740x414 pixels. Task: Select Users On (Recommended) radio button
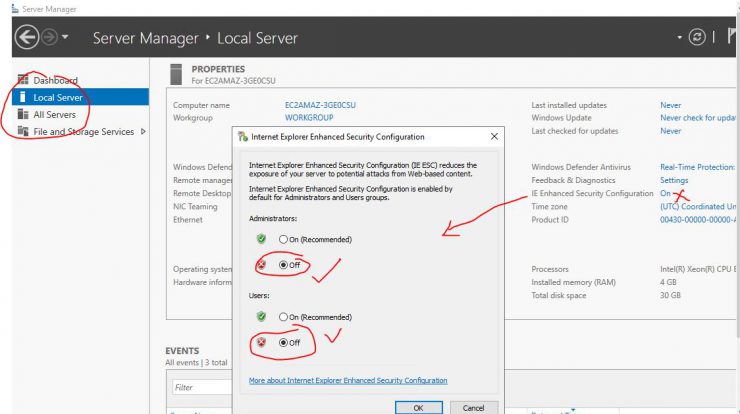pyautogui.click(x=283, y=317)
